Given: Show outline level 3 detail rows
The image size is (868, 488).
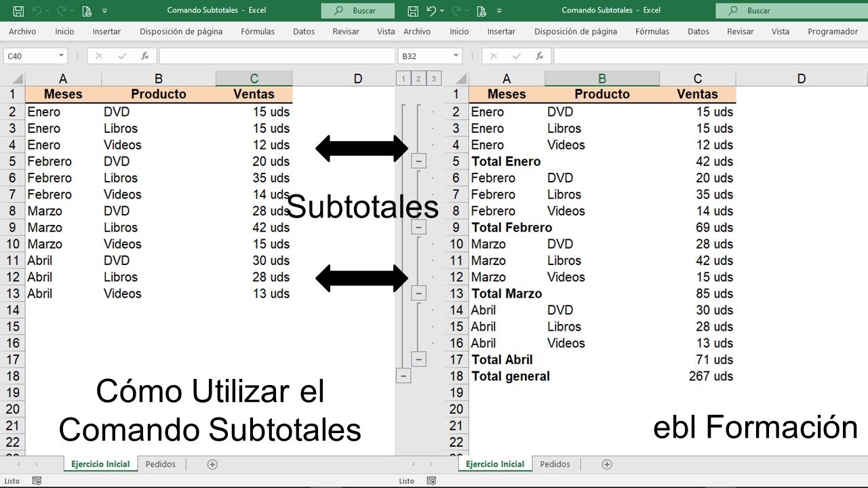Looking at the screenshot, I should click(434, 79).
